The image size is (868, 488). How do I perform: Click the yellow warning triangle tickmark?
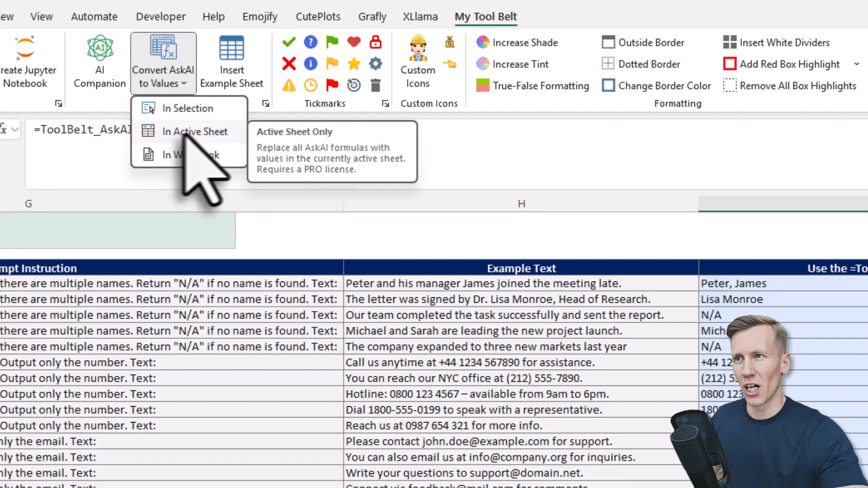[289, 85]
